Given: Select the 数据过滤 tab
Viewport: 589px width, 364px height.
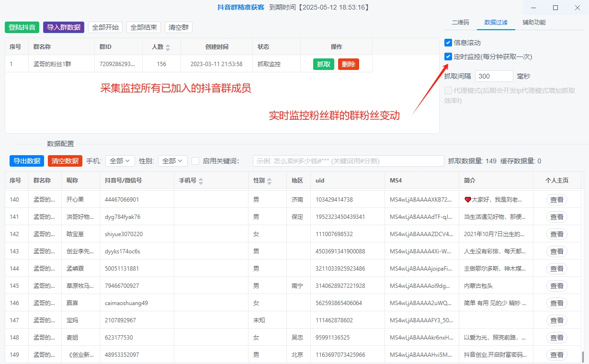Looking at the screenshot, I should click(496, 22).
